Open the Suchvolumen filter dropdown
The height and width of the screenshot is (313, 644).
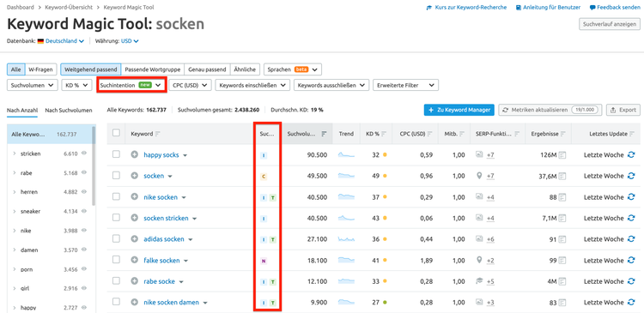pos(33,85)
